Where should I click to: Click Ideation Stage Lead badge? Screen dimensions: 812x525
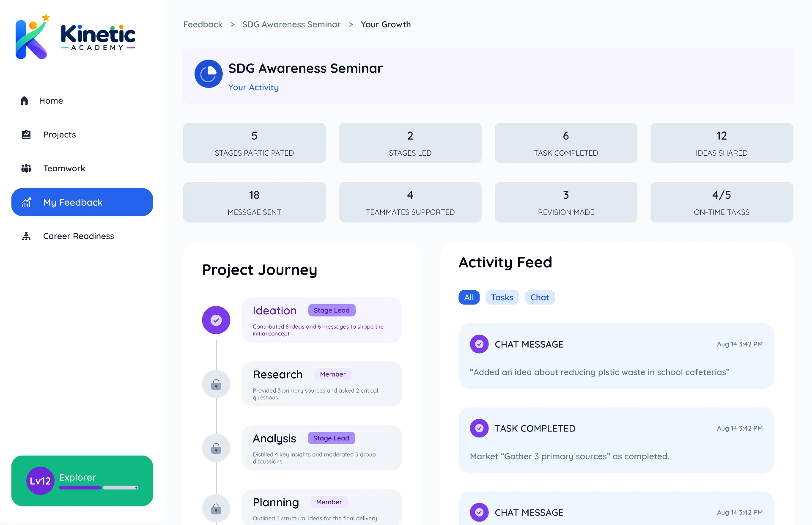[x=332, y=310]
